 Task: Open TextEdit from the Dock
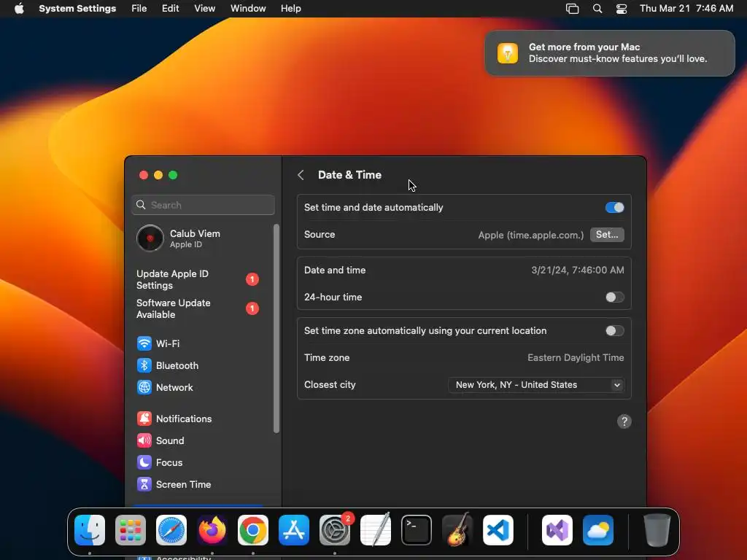click(x=376, y=530)
